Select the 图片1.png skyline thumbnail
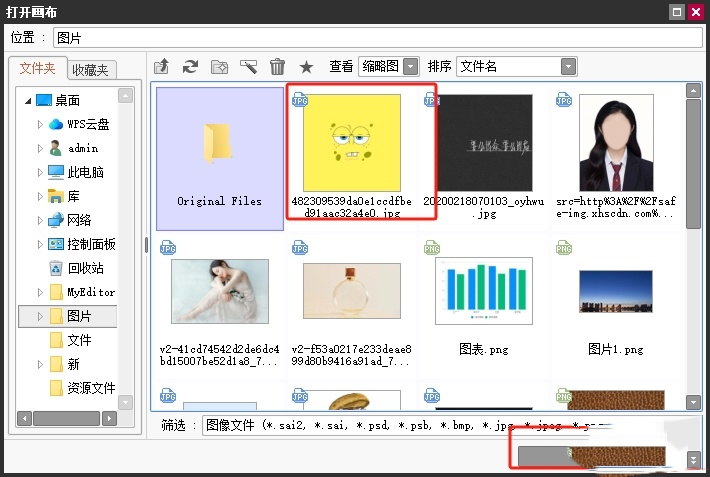This screenshot has width=710, height=477. point(616,291)
